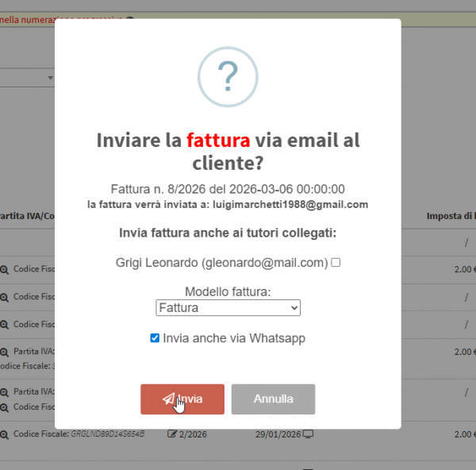Click the luigimarchetti1988@gmail.com recipient address

tap(291, 204)
